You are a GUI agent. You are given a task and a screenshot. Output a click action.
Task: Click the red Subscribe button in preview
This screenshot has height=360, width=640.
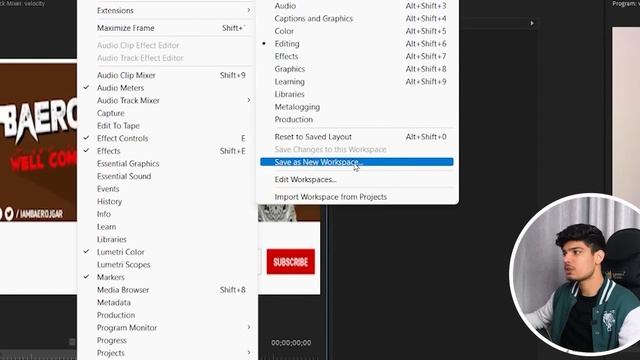coord(291,262)
